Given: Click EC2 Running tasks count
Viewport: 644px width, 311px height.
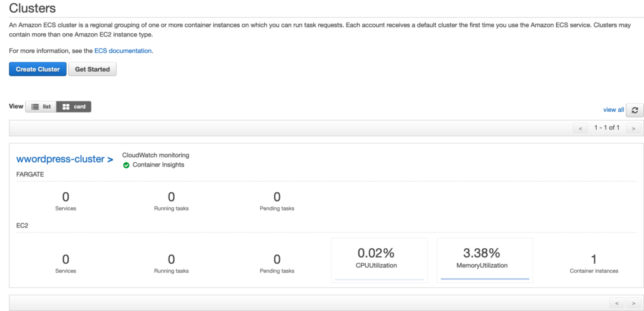Looking at the screenshot, I should click(x=171, y=259).
